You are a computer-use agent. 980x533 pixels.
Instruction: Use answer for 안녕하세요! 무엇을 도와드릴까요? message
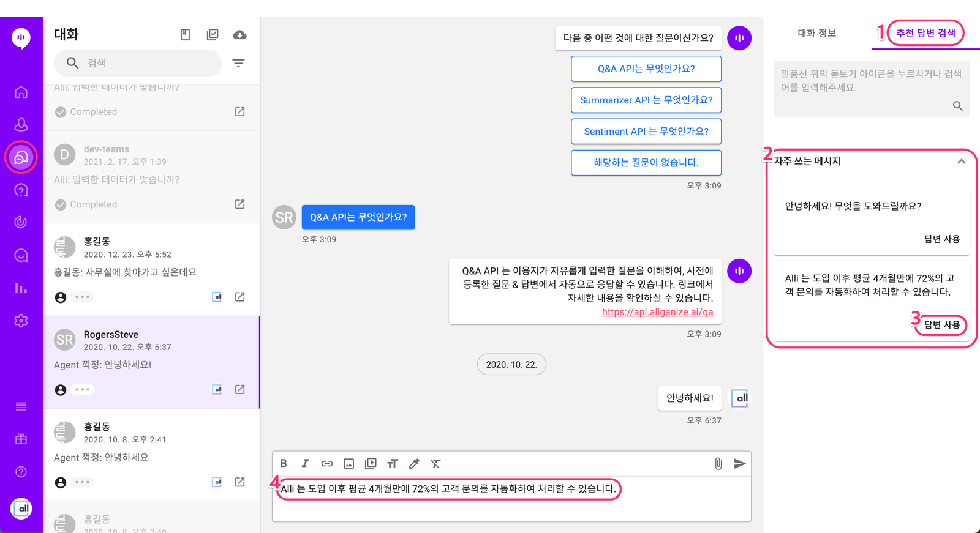(x=941, y=239)
